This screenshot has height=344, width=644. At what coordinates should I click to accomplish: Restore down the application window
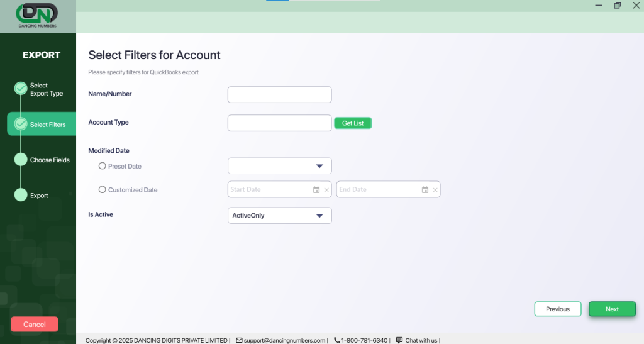[618, 5]
